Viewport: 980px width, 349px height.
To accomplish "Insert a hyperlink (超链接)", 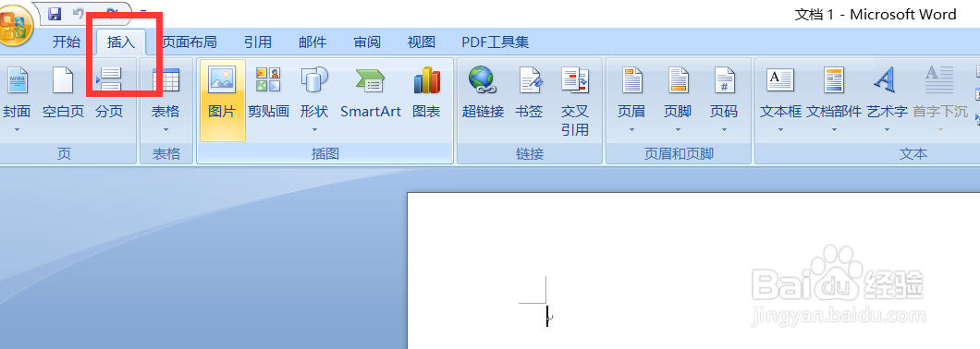I will 483,93.
